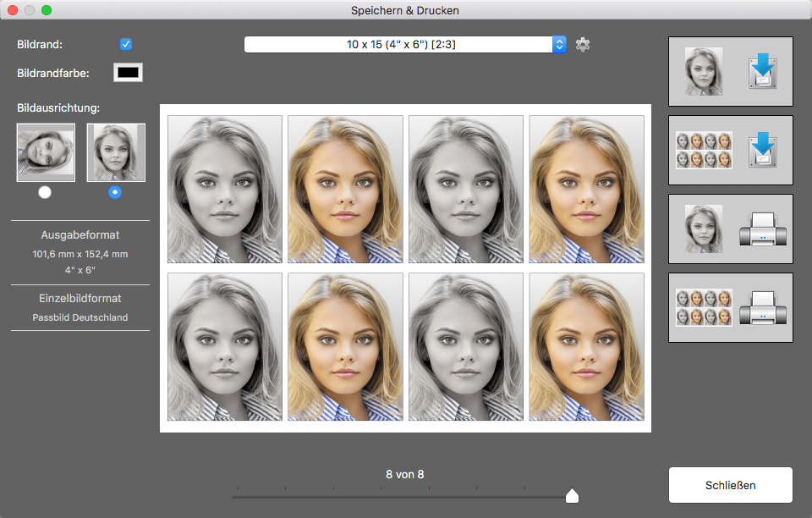Click the 4" x 6" size text
This screenshot has width=812, height=518.
[80, 270]
